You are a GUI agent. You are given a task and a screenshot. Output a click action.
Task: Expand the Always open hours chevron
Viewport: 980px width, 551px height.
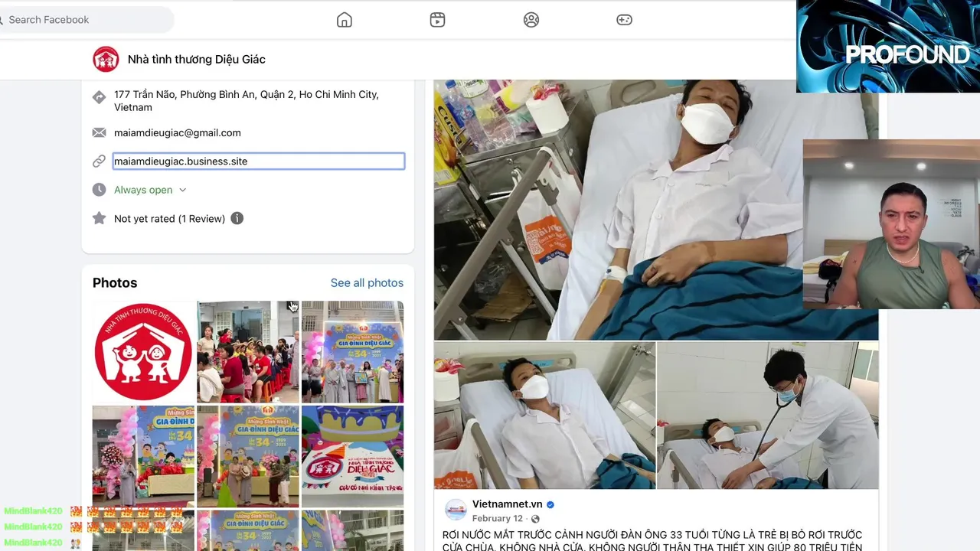[x=182, y=190]
